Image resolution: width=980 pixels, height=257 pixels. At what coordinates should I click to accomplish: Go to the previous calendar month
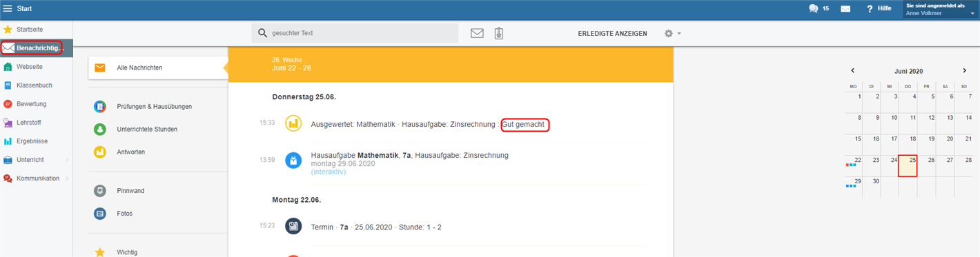[853, 70]
